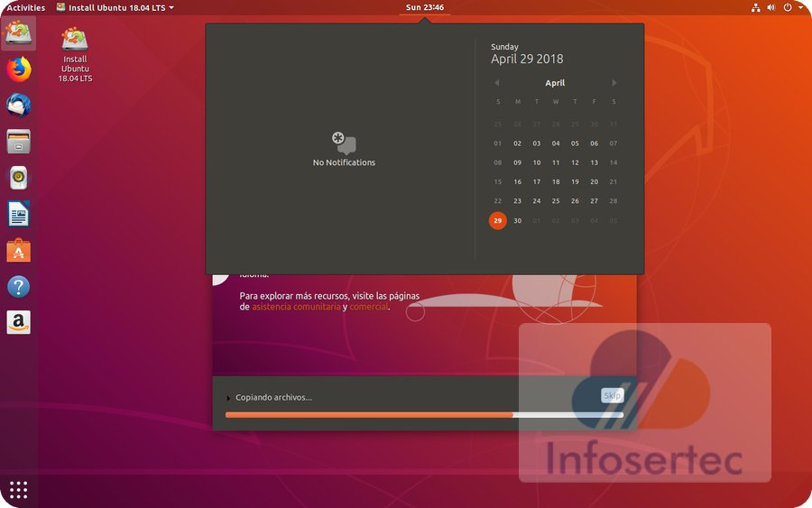Click the Activities menu
Image resolution: width=812 pixels, height=508 pixels.
click(26, 7)
